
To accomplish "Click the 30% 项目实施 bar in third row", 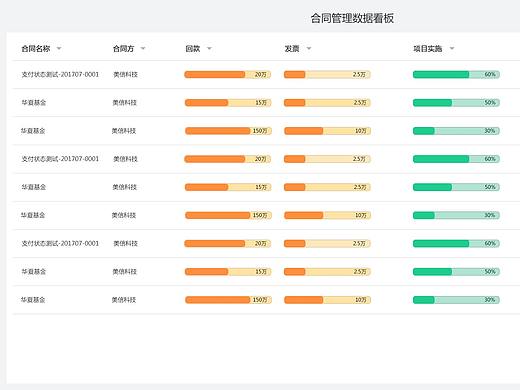I will [456, 131].
